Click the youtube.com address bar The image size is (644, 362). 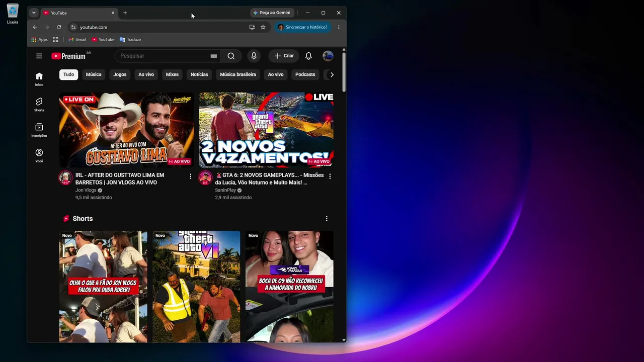pyautogui.click(x=161, y=27)
